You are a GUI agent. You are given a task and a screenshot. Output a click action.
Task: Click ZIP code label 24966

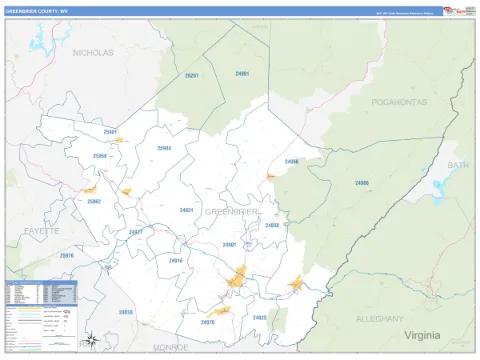[x=292, y=162]
